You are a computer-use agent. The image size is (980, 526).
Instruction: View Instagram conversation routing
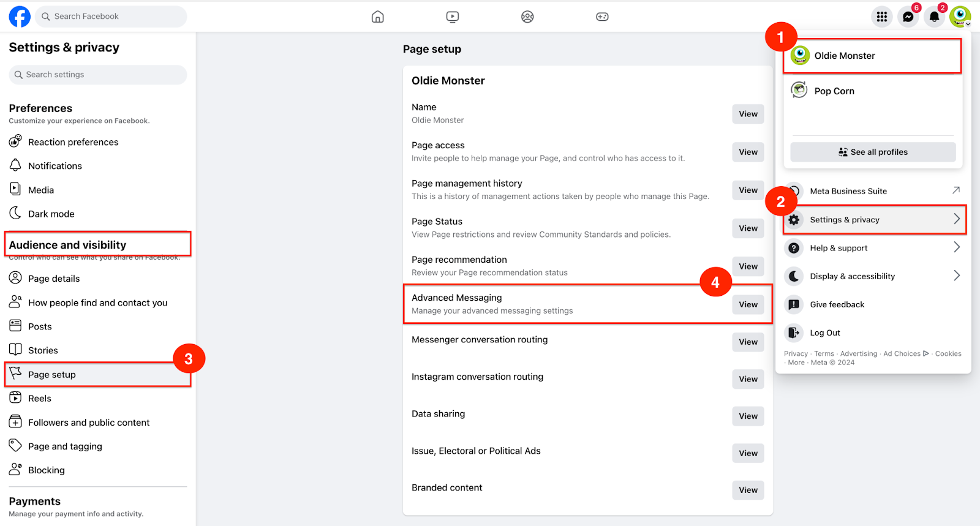pyautogui.click(x=748, y=379)
